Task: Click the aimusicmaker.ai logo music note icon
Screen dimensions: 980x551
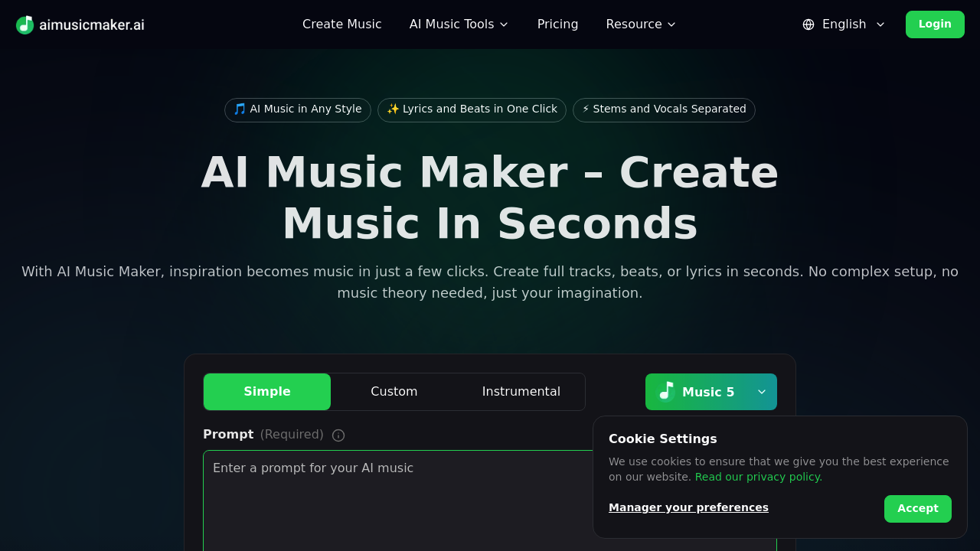Action: (24, 24)
